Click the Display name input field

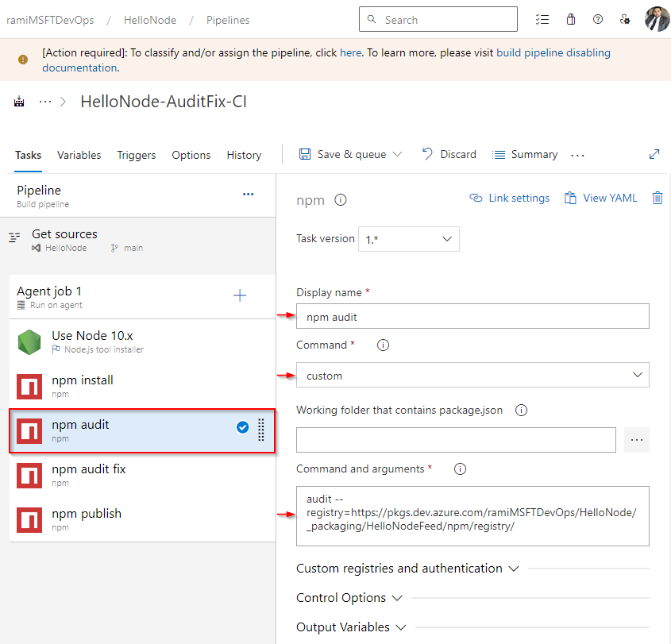tap(472, 316)
